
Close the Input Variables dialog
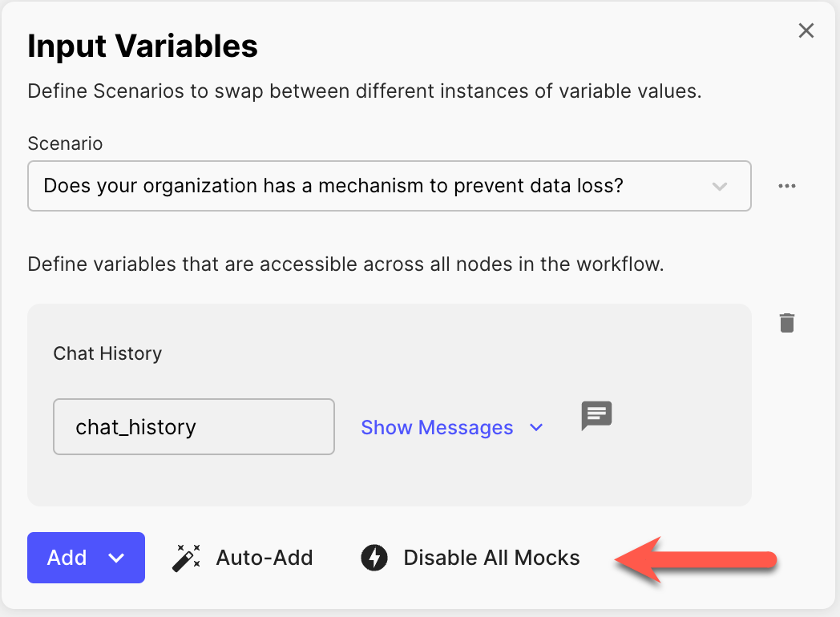point(806,30)
